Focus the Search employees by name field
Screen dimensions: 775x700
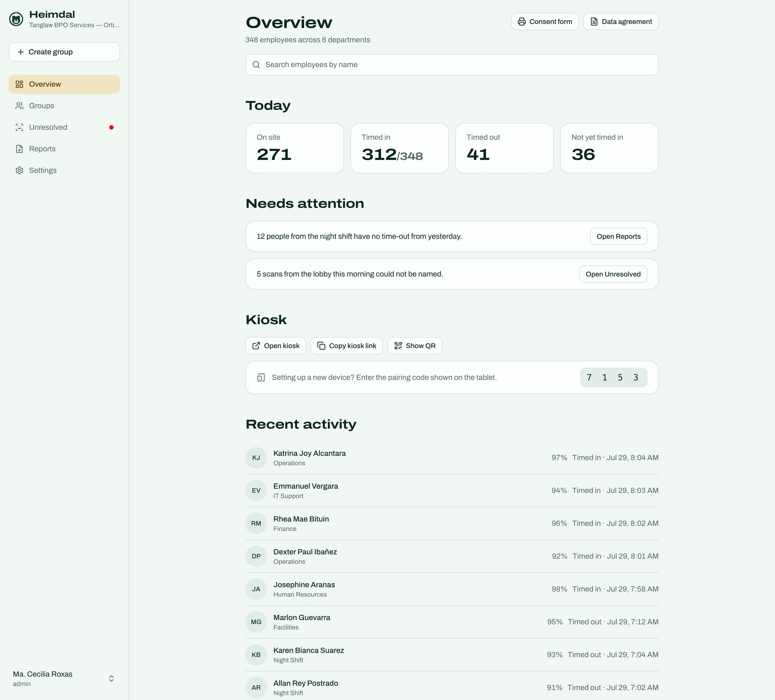(x=452, y=65)
